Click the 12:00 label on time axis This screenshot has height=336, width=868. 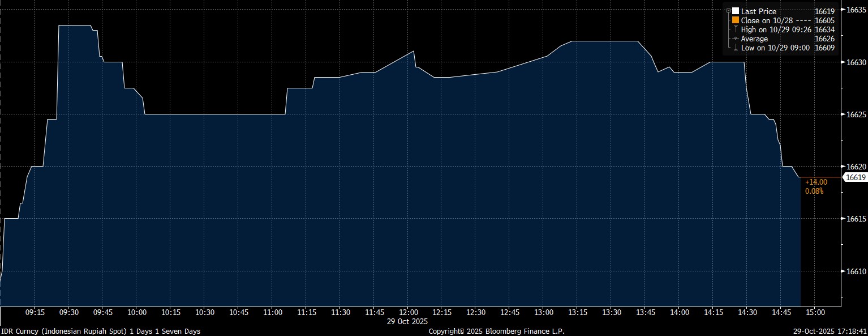[408, 312]
